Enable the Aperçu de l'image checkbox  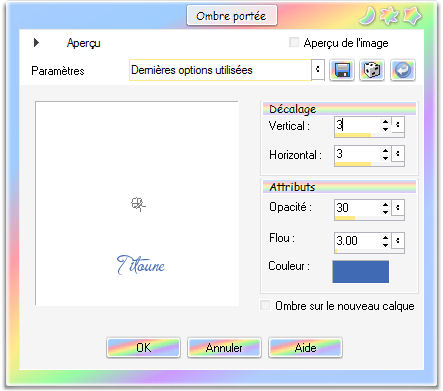[294, 43]
